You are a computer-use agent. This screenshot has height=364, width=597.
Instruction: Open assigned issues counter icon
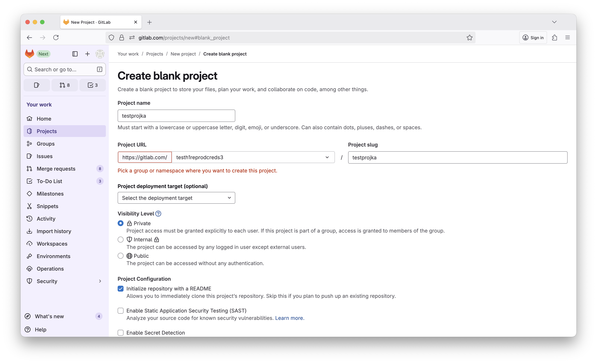[x=37, y=85]
